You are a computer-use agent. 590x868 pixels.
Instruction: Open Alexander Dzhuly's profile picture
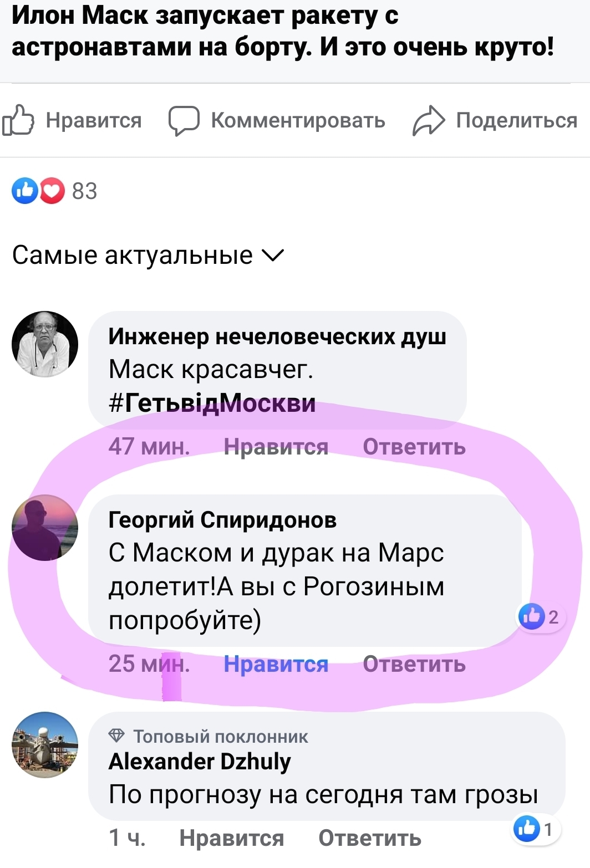point(45,745)
